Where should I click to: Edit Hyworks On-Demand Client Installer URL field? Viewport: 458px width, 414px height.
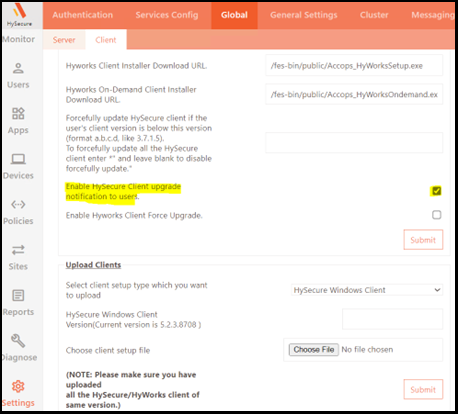(x=354, y=94)
